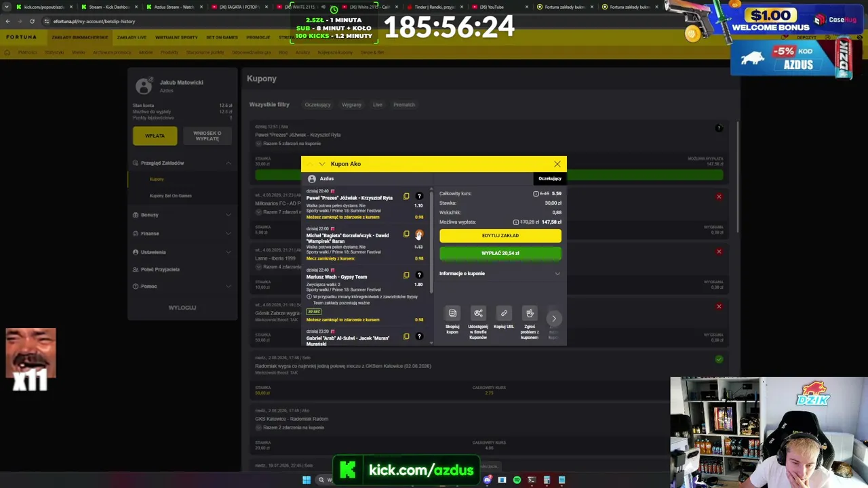Expand Informacje o kuponie section
Viewport: 868px width, 488px height.
pyautogui.click(x=500, y=274)
